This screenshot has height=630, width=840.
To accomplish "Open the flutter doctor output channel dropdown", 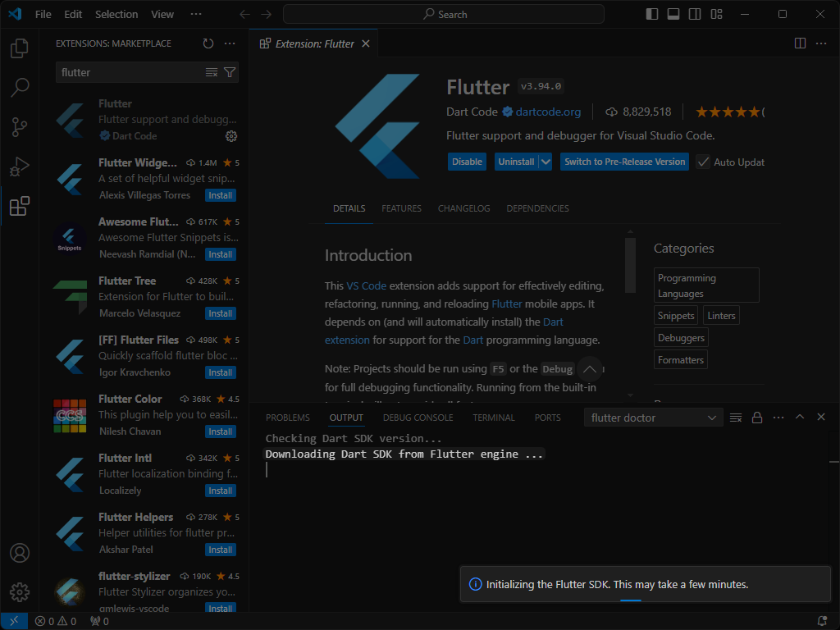I will (653, 418).
